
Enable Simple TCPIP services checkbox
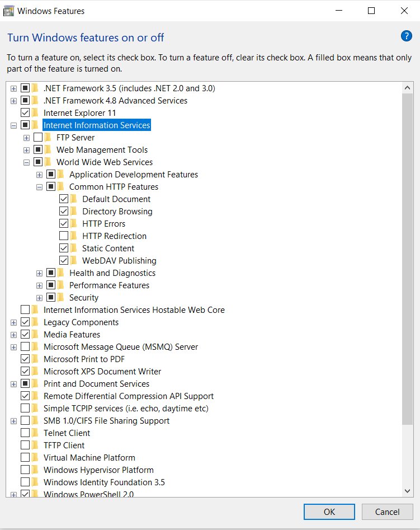tap(25, 408)
